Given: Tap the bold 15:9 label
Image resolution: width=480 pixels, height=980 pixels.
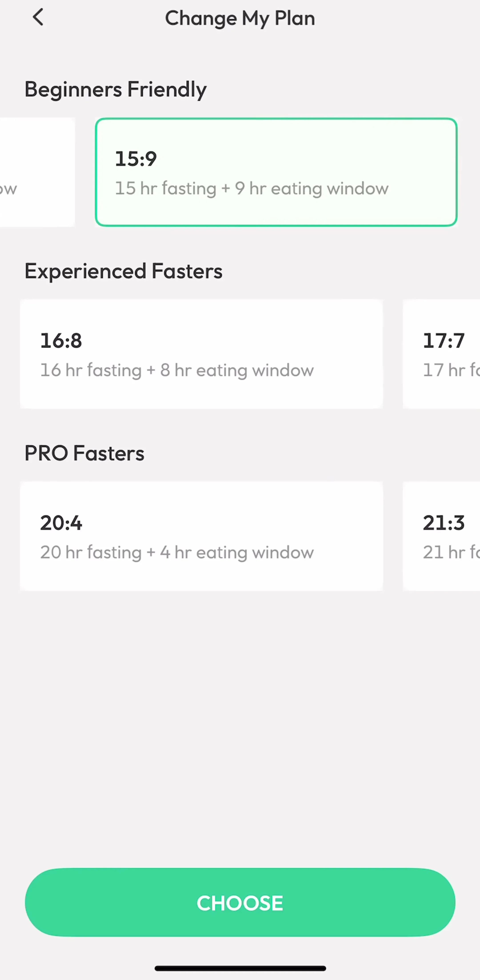Looking at the screenshot, I should pos(136,159).
